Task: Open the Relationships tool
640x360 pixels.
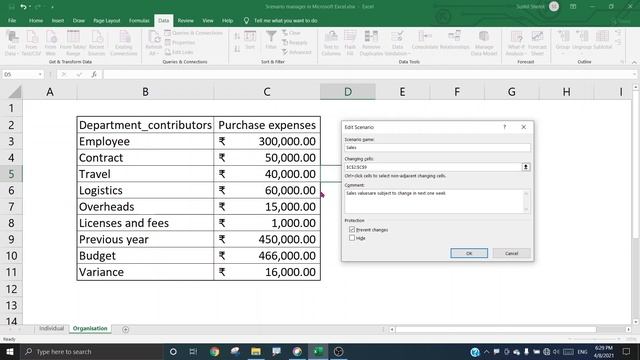Action: (454, 40)
